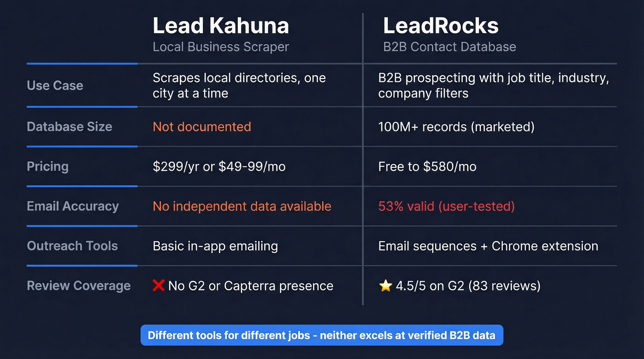The height and width of the screenshot is (359, 644).
Task: Select the yellow star icon beside the 4.5/5 rating
Action: pos(385,285)
